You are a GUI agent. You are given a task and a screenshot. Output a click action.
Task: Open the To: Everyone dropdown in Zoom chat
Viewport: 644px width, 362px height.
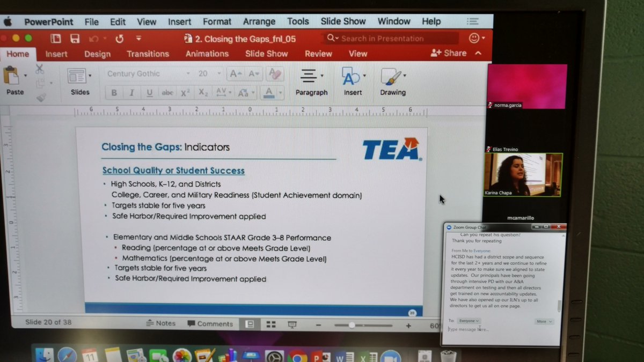(x=469, y=321)
